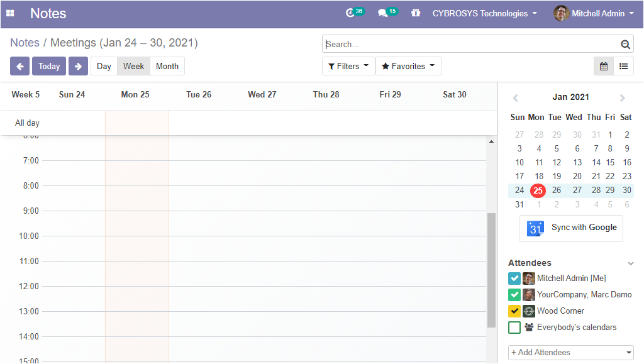
Task: Open the Favorites dropdown
Action: click(408, 66)
